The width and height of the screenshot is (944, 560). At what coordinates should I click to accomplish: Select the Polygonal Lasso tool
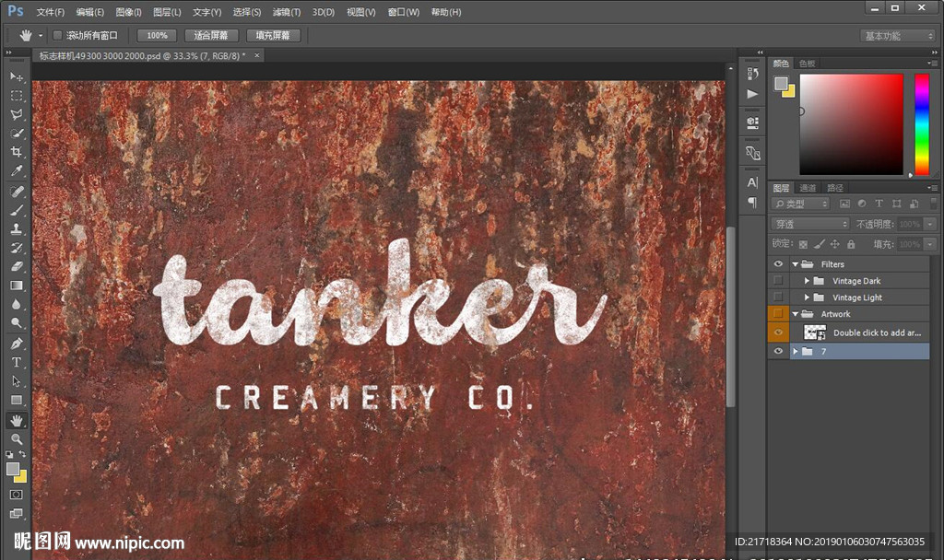(17, 114)
